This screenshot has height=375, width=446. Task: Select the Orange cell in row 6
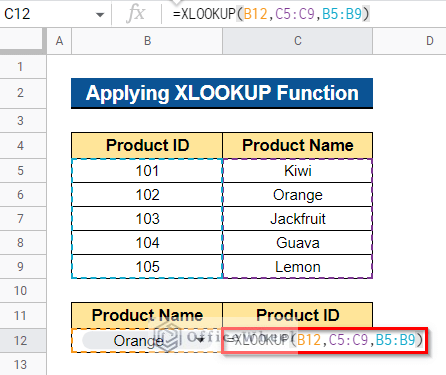pos(297,195)
